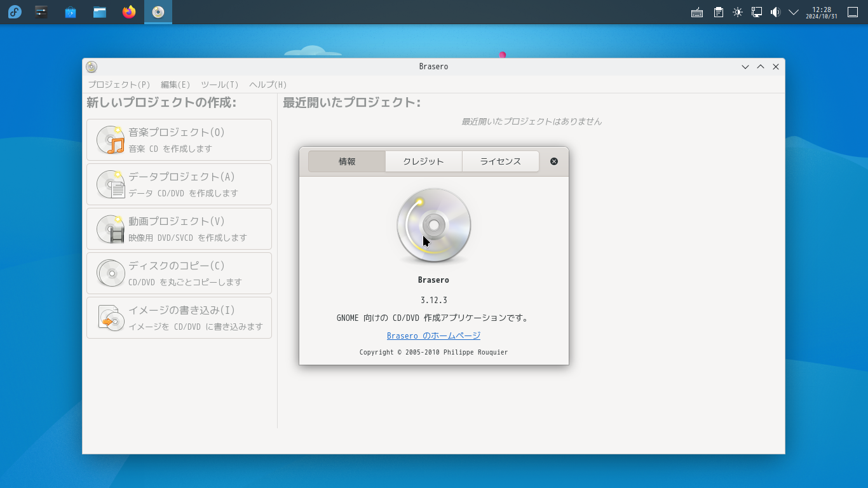
Task: Open the ヘルプ(H) menu
Action: [x=268, y=85]
